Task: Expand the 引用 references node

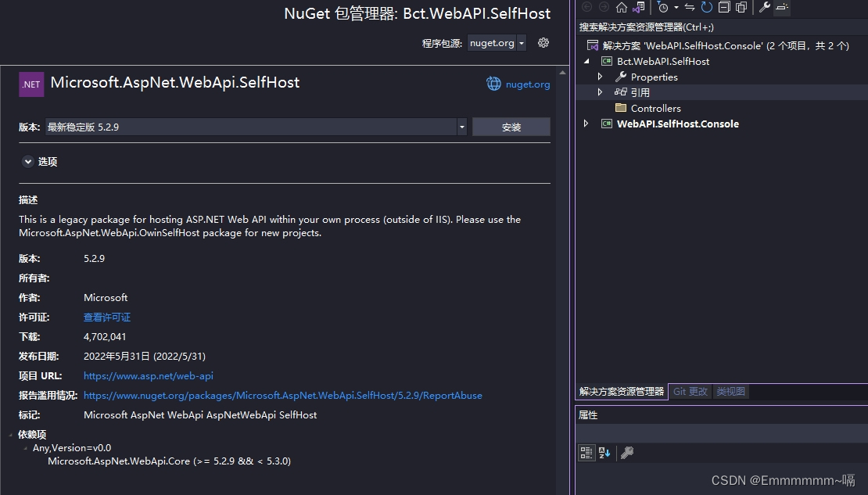Action: click(601, 91)
